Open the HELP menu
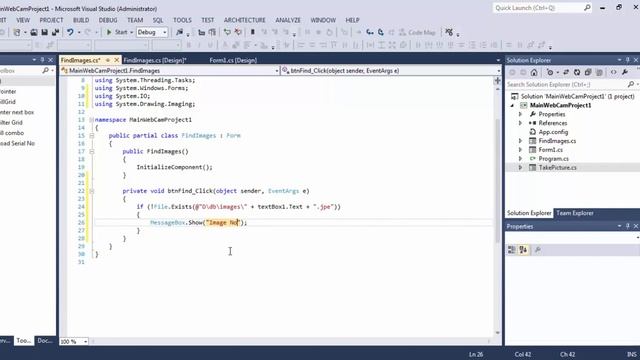The height and width of the screenshot is (360, 640). pyautogui.click(x=352, y=20)
